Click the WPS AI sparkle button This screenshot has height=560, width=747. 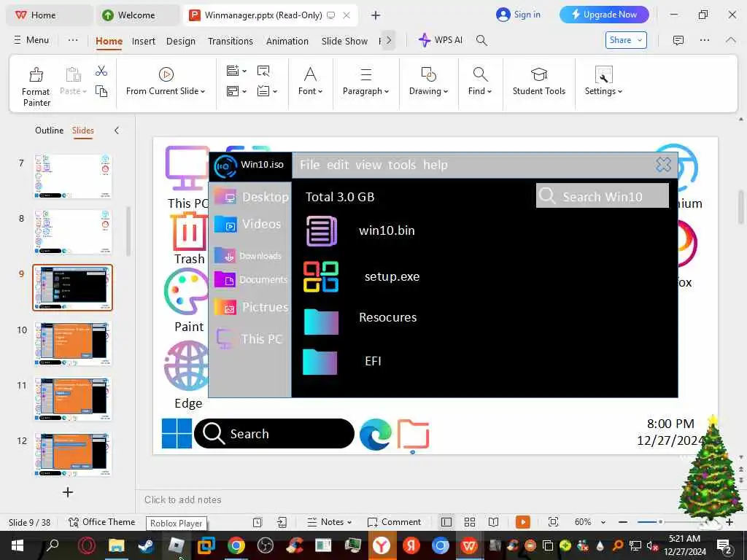[441, 40]
